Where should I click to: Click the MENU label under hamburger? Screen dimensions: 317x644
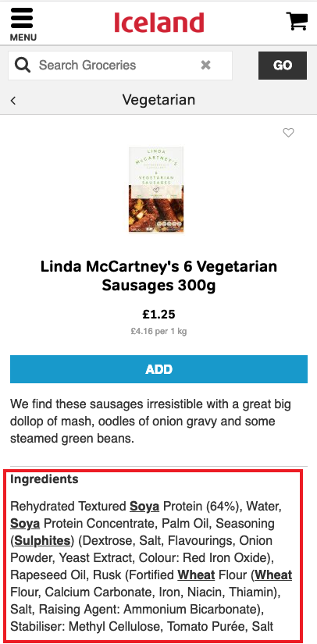point(23,37)
